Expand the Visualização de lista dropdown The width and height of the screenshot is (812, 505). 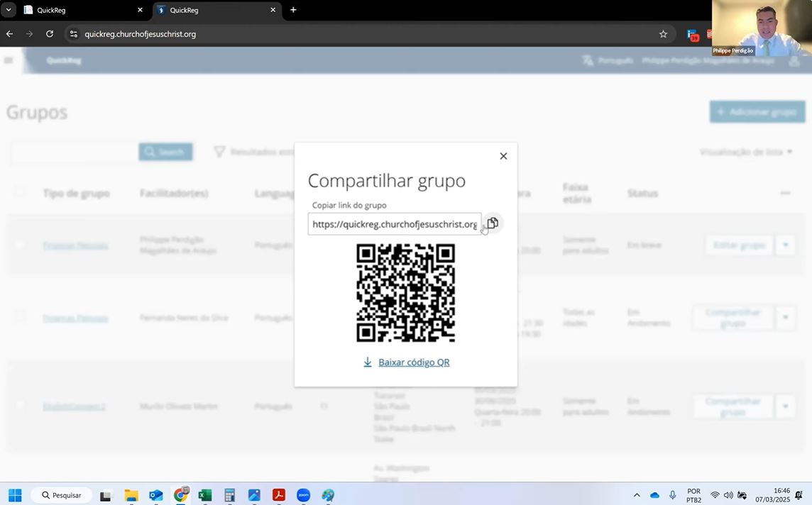[x=746, y=152]
